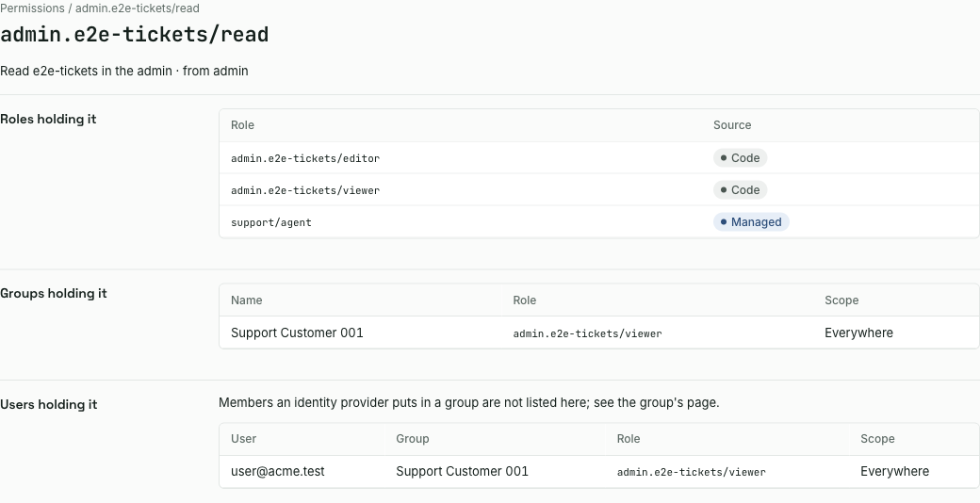
Task: Click the 'Groups holding it' section label
Action: click(54, 293)
